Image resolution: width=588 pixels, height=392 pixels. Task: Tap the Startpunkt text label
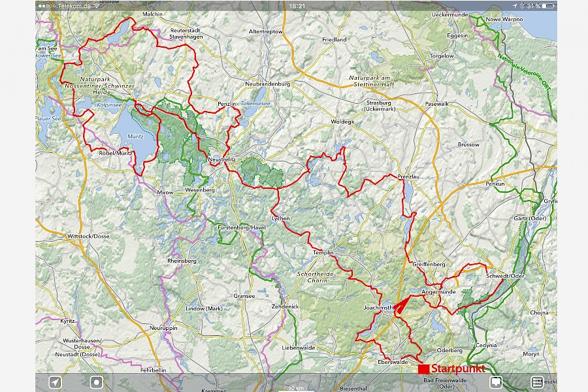(x=458, y=368)
